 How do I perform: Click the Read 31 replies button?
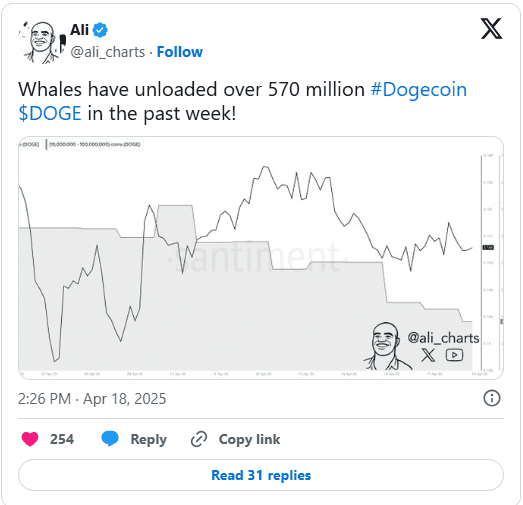[261, 475]
